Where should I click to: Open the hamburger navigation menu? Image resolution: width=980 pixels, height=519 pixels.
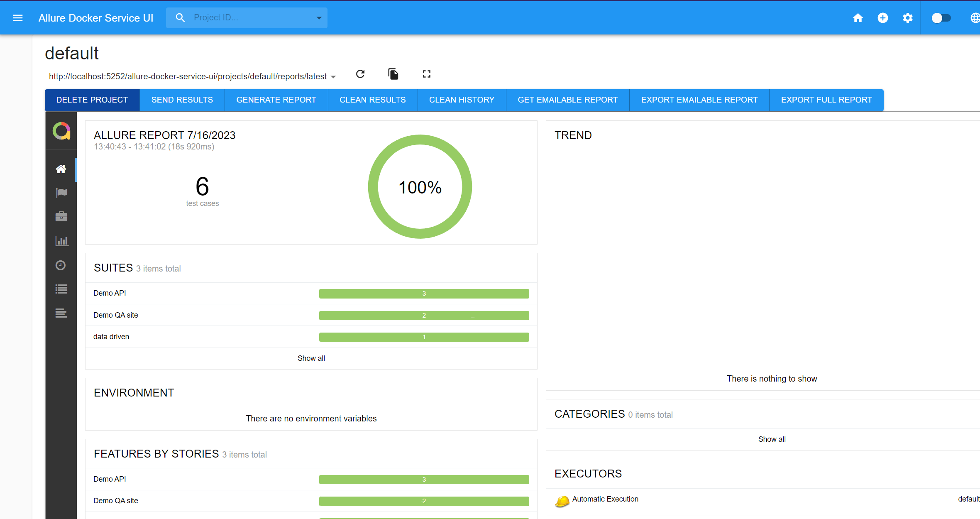tap(17, 18)
